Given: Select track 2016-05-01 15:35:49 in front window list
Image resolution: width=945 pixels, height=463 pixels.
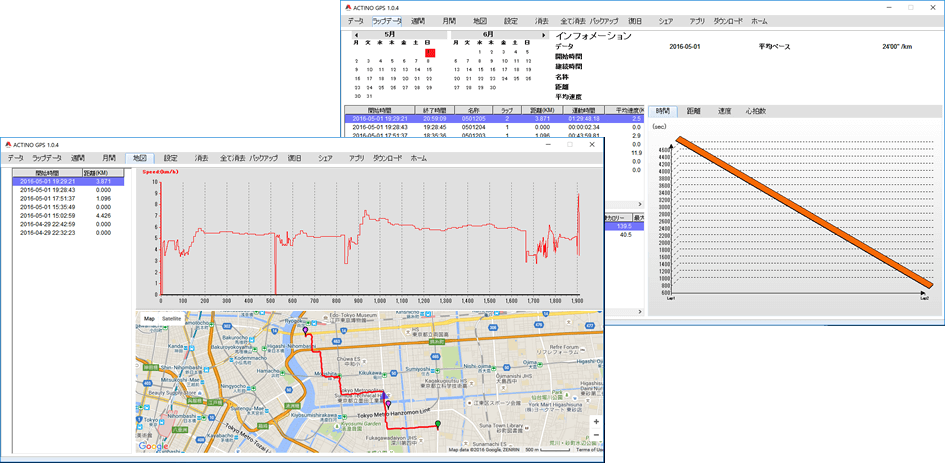Looking at the screenshot, I should pos(68,206).
